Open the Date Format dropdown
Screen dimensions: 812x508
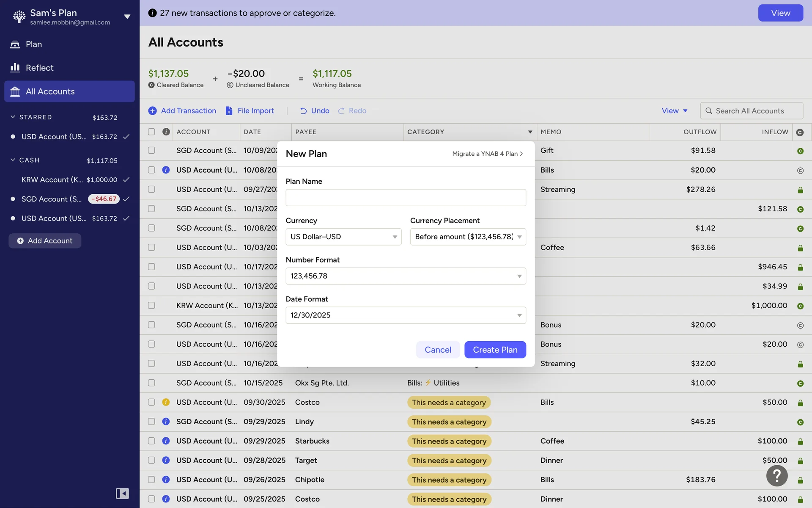point(405,315)
